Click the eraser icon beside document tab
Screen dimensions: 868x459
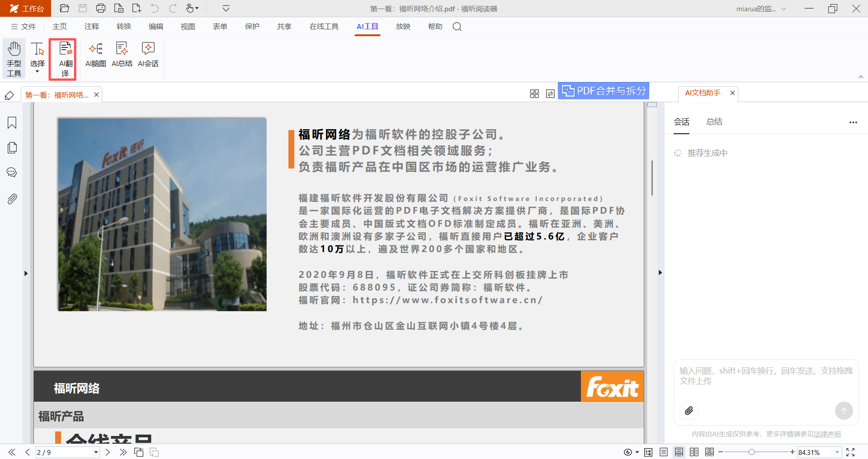[9, 95]
